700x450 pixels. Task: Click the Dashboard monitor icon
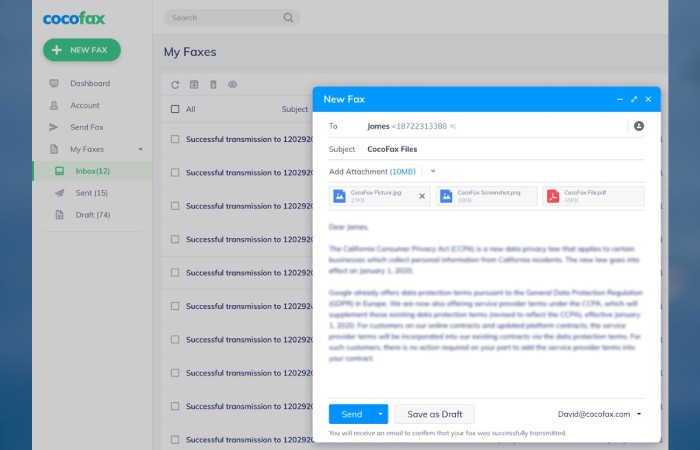tap(54, 83)
